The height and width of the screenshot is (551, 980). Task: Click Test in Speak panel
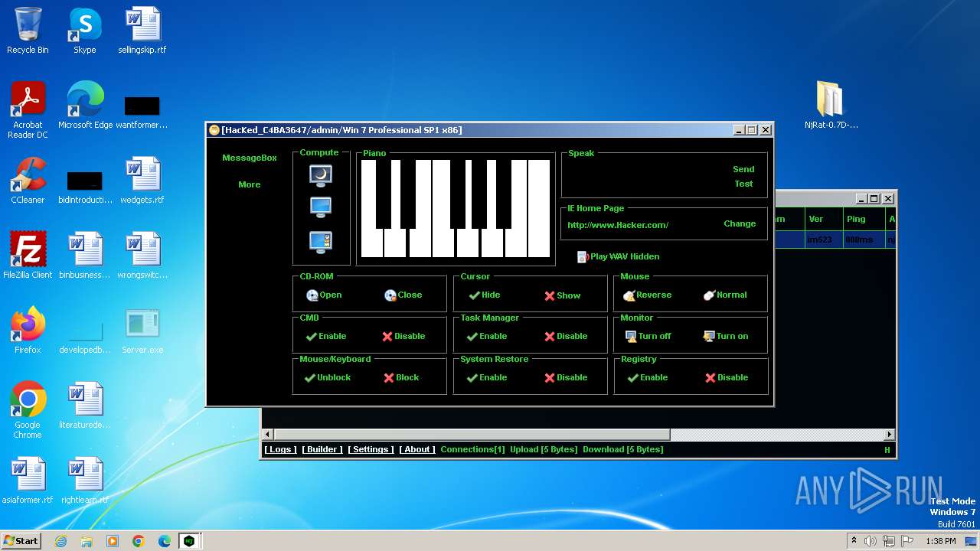743,184
